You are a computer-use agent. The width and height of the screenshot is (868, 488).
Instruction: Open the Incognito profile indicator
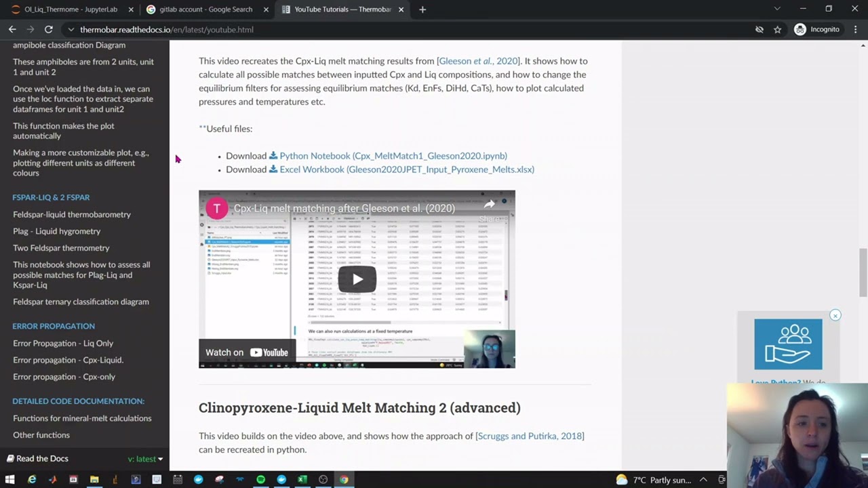tap(817, 29)
